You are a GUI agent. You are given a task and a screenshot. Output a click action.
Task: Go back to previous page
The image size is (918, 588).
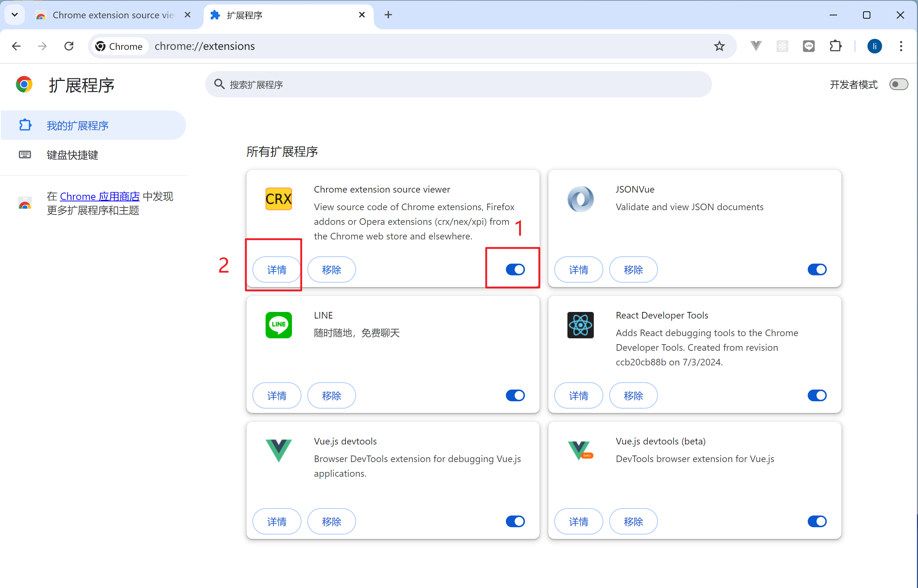[x=16, y=46]
